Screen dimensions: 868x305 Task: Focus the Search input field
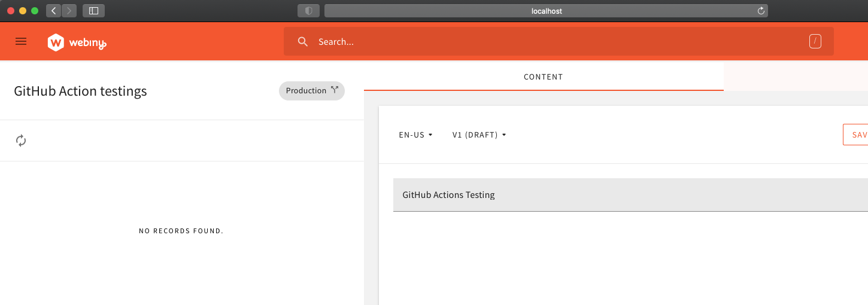click(557, 41)
